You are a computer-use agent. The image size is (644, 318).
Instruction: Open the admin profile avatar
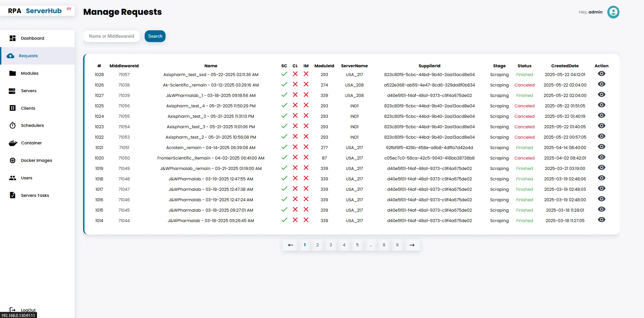613,12
